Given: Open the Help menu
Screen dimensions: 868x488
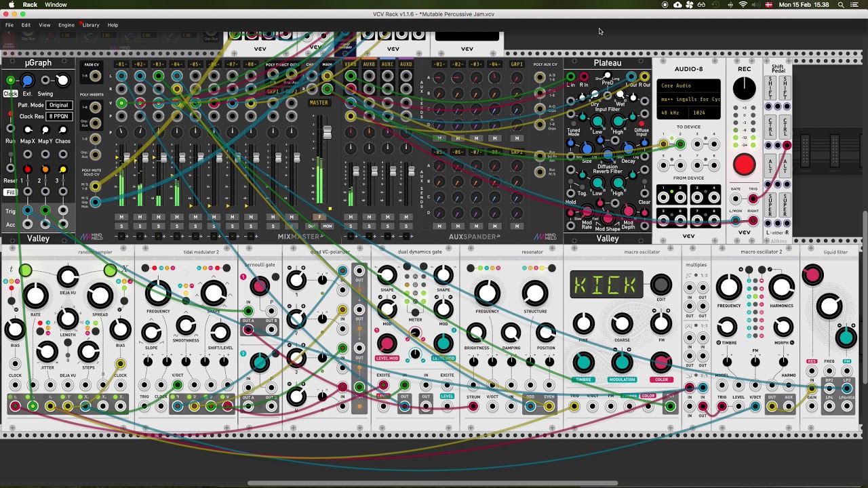Looking at the screenshot, I should pos(113,25).
